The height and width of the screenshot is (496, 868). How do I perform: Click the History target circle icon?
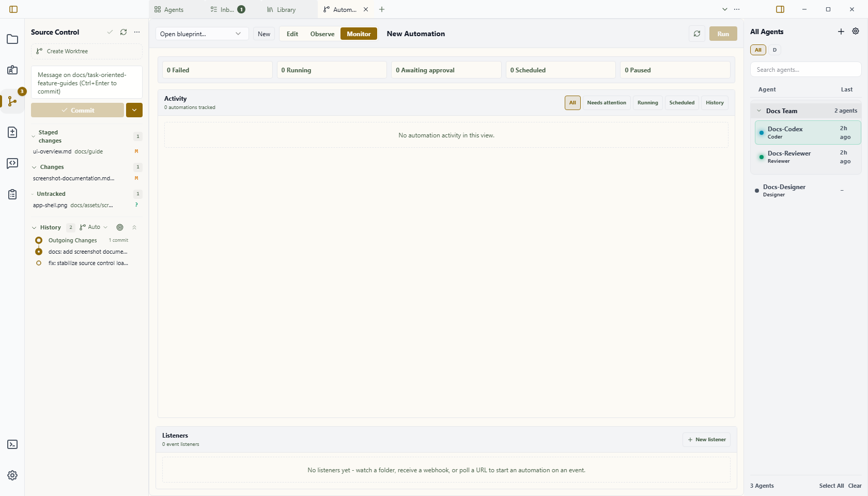click(120, 227)
